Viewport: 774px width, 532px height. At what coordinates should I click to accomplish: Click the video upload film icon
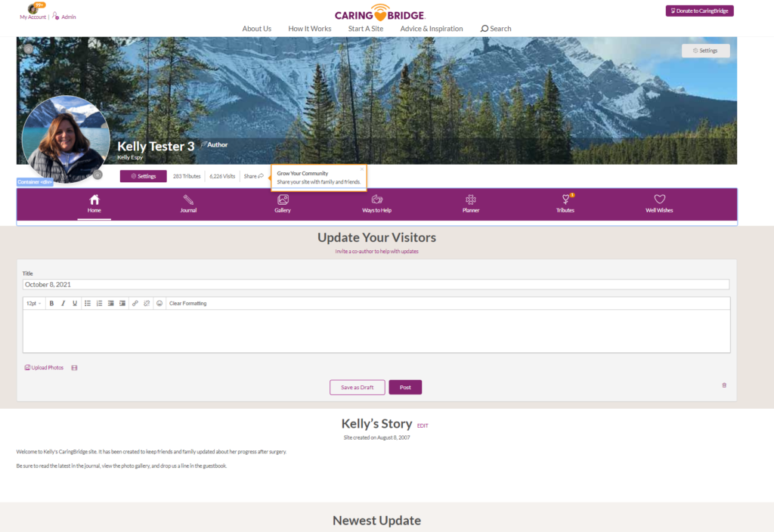(x=75, y=368)
